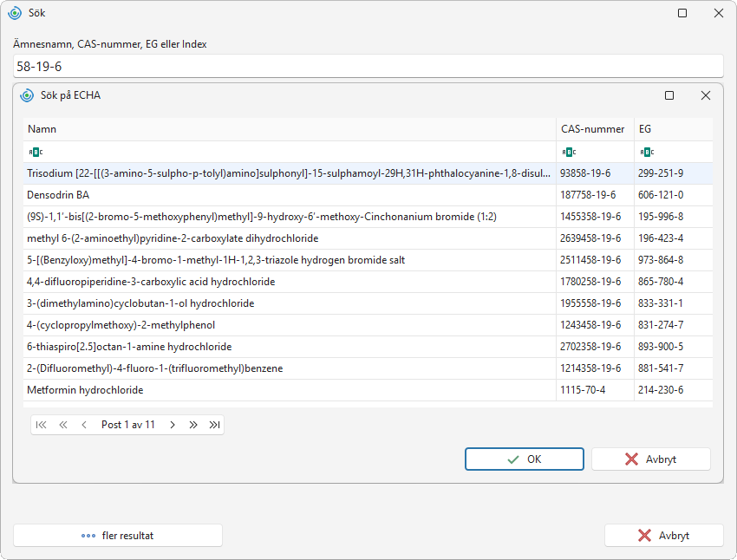The image size is (737, 560).
Task: Go to first record in pager
Action: click(42, 425)
